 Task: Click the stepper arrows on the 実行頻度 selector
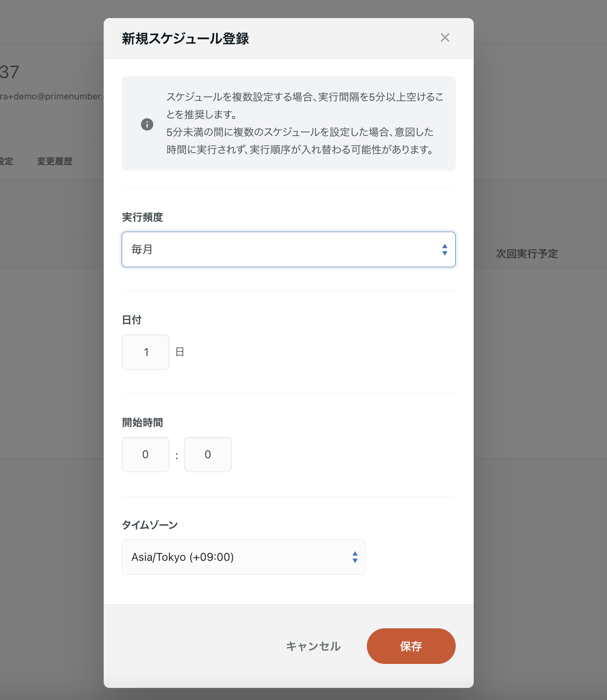(x=445, y=249)
